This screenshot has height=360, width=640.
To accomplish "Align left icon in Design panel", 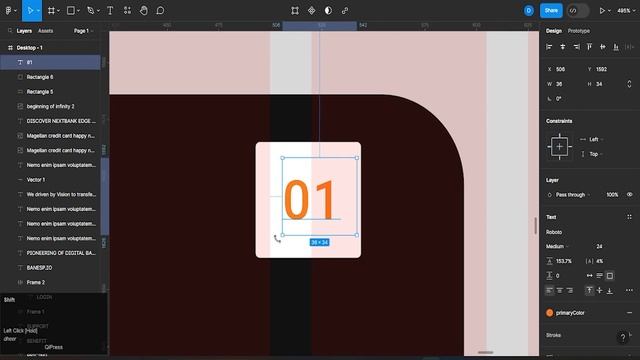I will [x=549, y=47].
